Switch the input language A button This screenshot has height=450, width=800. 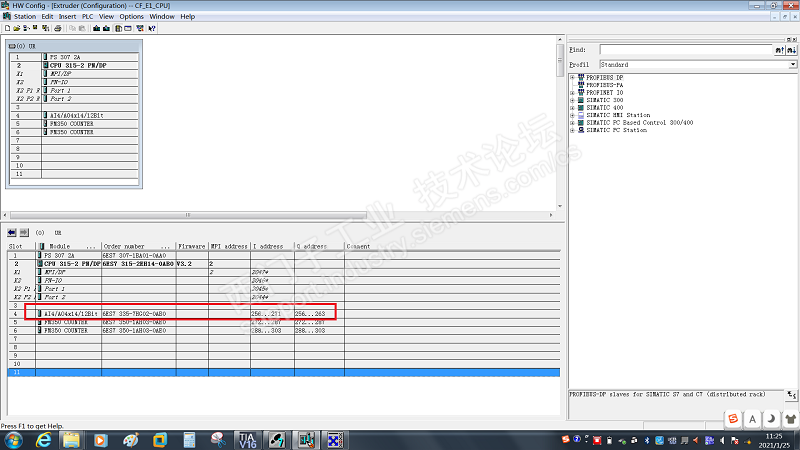(753, 419)
